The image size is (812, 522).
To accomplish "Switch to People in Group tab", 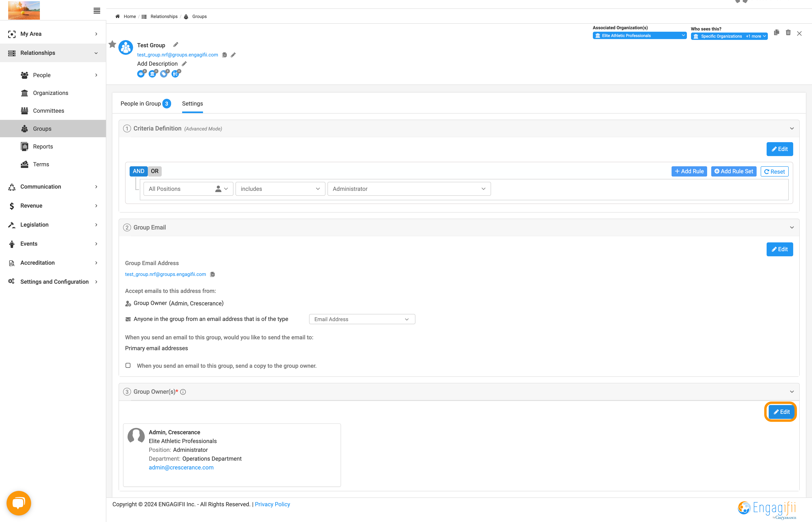I will click(146, 103).
